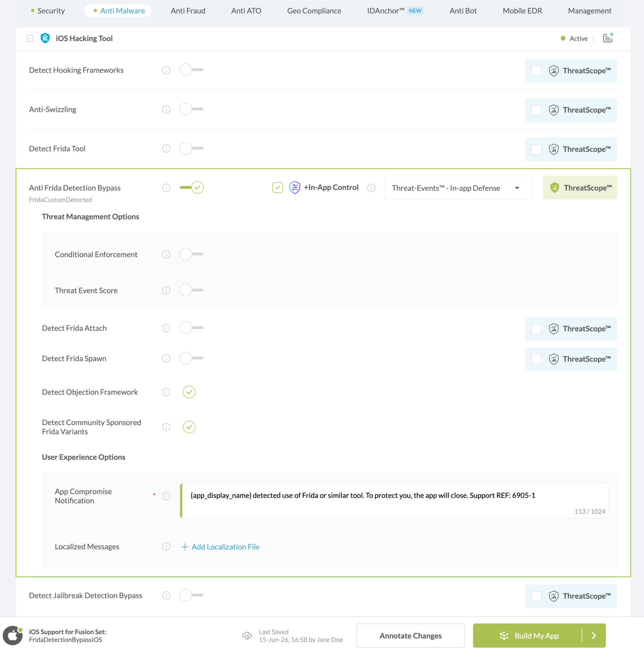Open info icon for Detect Frida Spawn

166,358
